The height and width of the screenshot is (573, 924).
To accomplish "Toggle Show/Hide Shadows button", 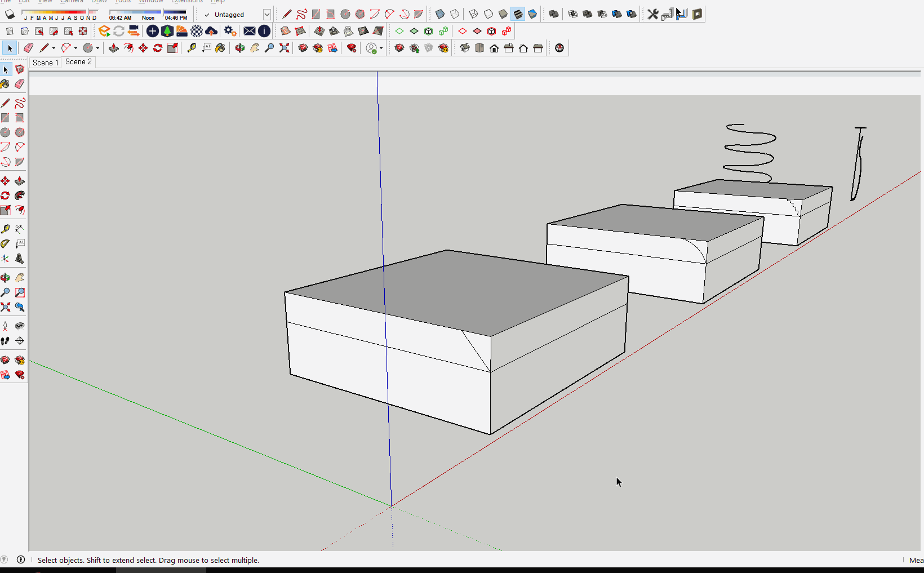I will pyautogui.click(x=10, y=14).
